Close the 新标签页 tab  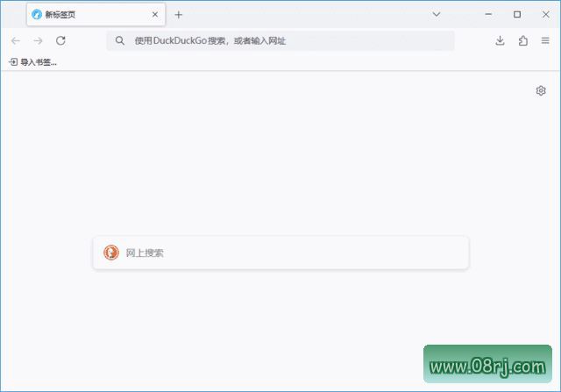click(x=155, y=15)
